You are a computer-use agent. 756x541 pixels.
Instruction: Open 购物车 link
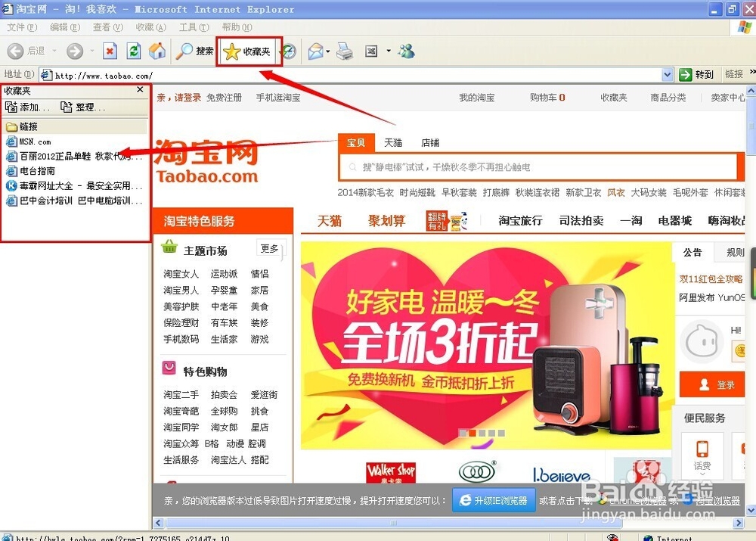547,98
